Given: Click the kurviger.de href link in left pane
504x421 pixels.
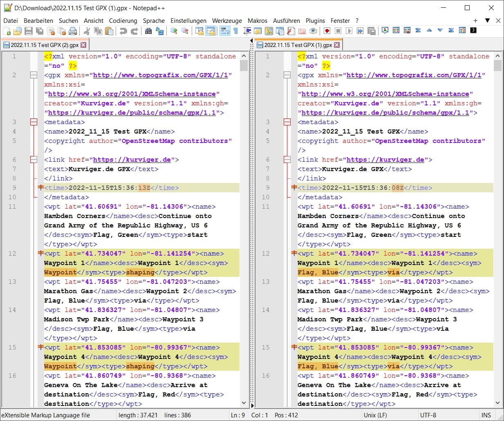Looking at the screenshot, I should (x=132, y=160).
